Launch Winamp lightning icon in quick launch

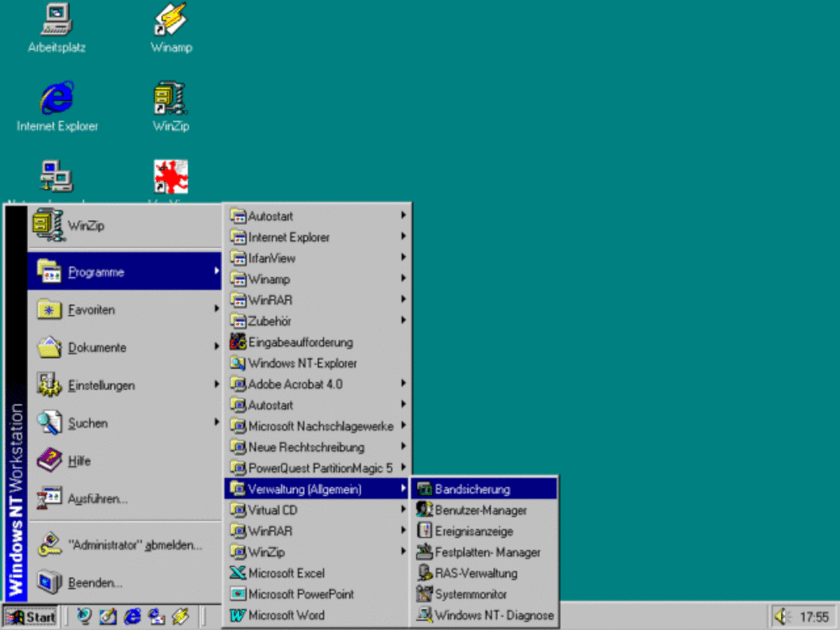(180, 616)
